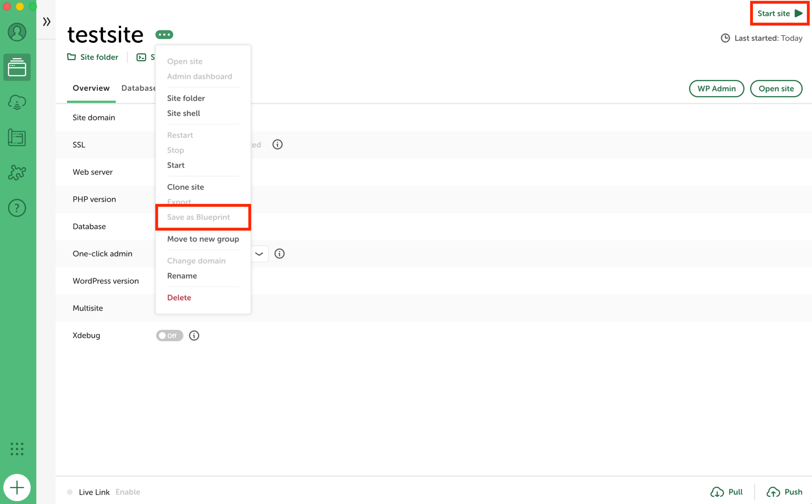Screen dimensions: 812x504
Task: Select Save as Blueprint menu entry
Action: coord(199,217)
